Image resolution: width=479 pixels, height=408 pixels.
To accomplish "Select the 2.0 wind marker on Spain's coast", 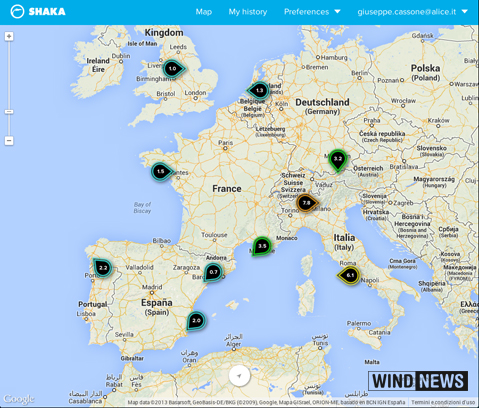I will coord(196,321).
